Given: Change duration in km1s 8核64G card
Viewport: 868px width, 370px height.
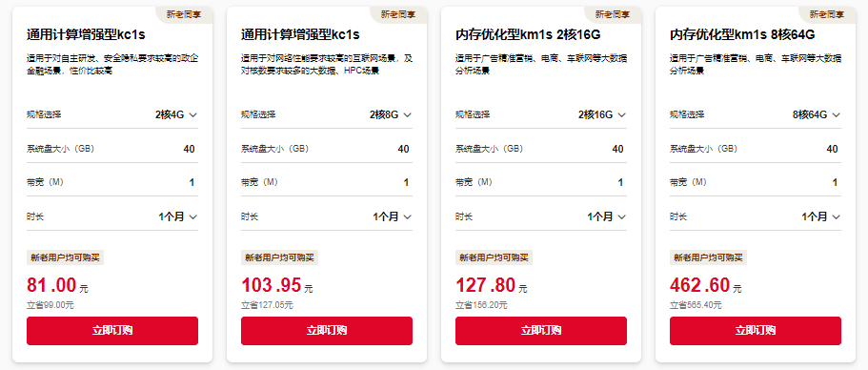Looking at the screenshot, I should tap(821, 216).
